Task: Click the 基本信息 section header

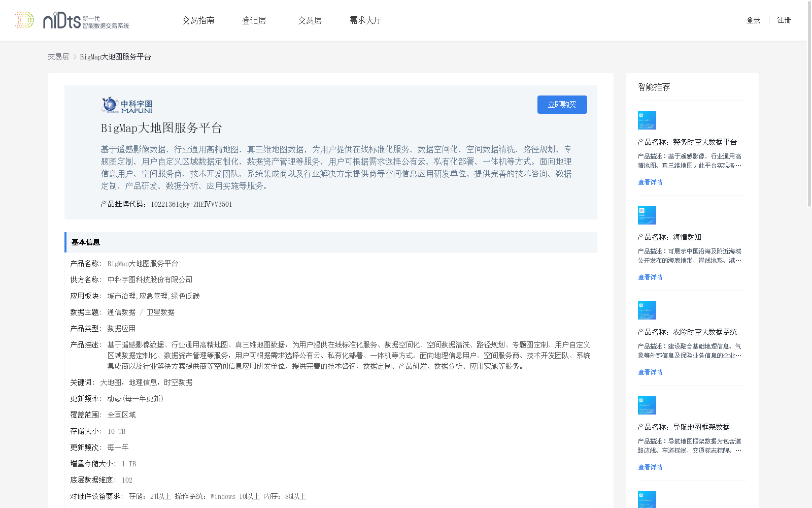Action: [331, 242]
